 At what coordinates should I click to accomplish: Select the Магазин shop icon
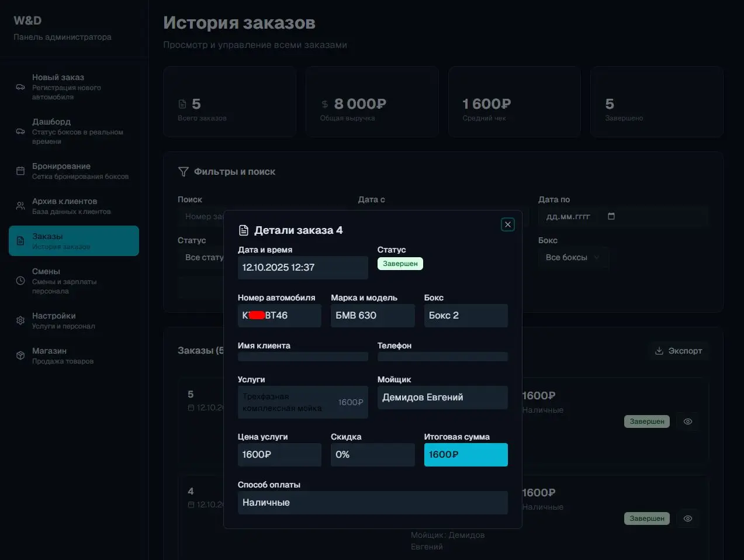click(x=20, y=355)
